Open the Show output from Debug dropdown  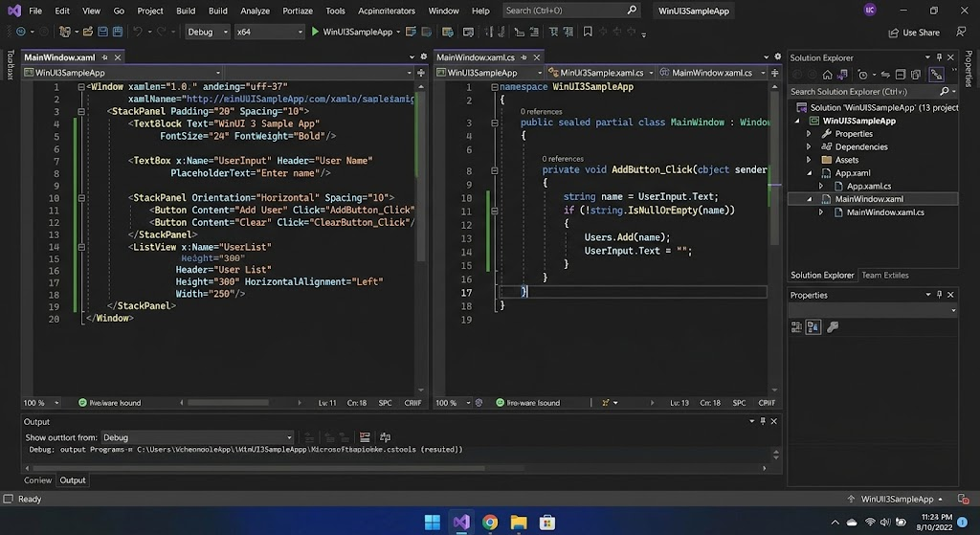[197, 436]
